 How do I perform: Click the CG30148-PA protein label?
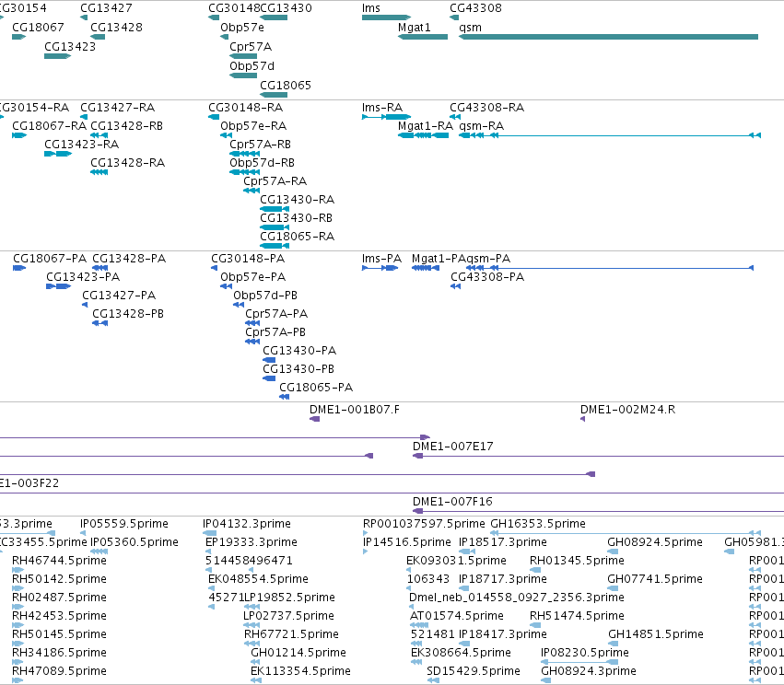click(248, 259)
